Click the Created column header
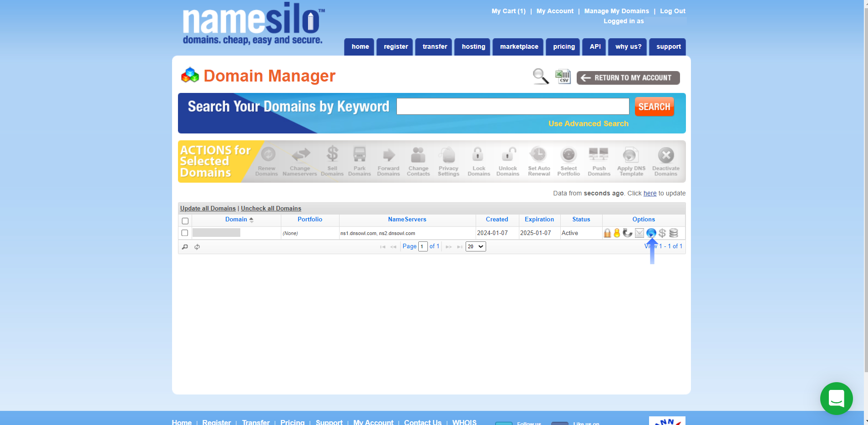Image resolution: width=868 pixels, height=425 pixels. coord(497,220)
